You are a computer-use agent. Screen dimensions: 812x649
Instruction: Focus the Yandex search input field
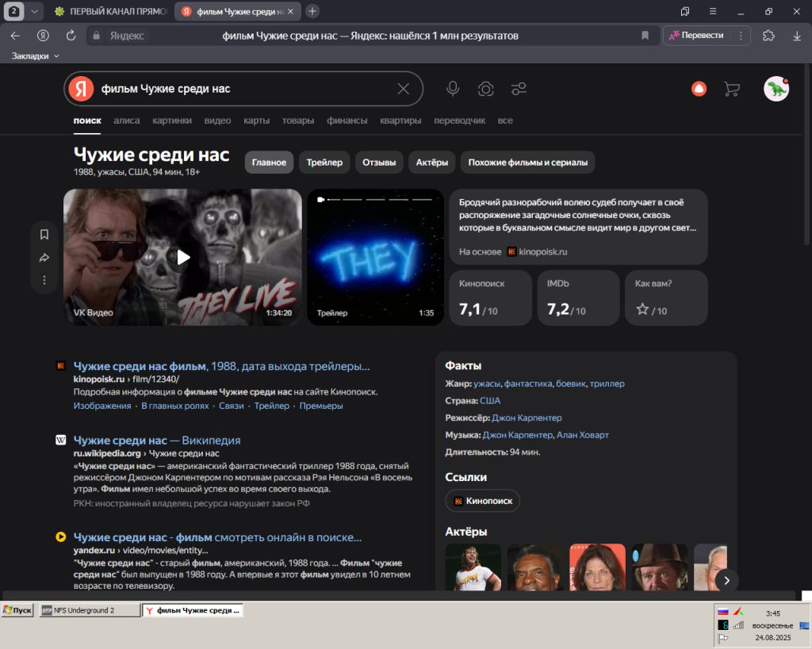[243, 89]
